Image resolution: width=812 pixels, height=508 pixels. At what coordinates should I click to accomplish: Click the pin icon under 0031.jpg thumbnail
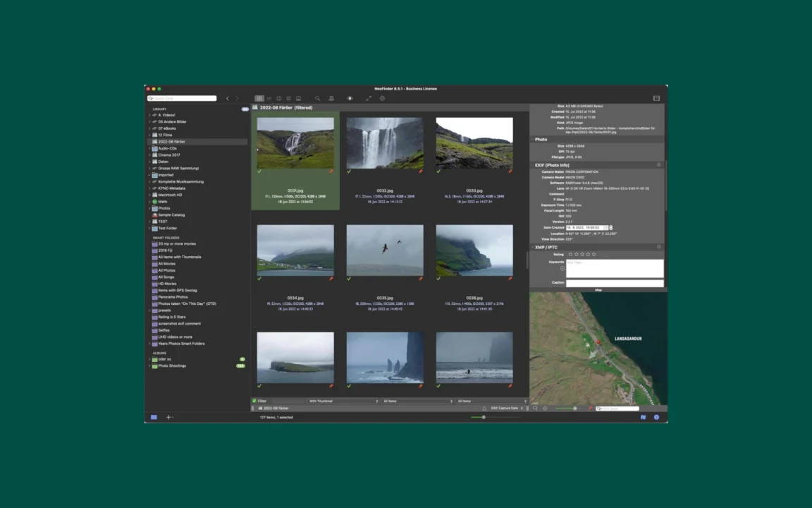point(331,171)
